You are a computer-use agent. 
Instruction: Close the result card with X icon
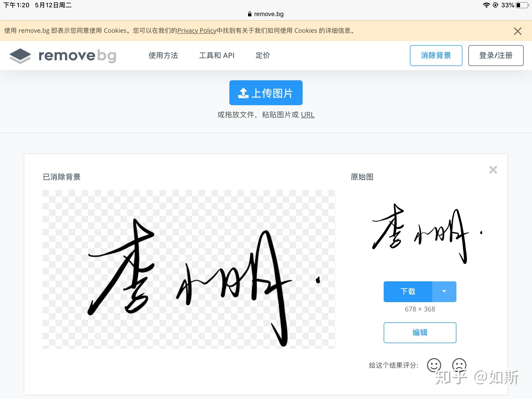click(493, 170)
